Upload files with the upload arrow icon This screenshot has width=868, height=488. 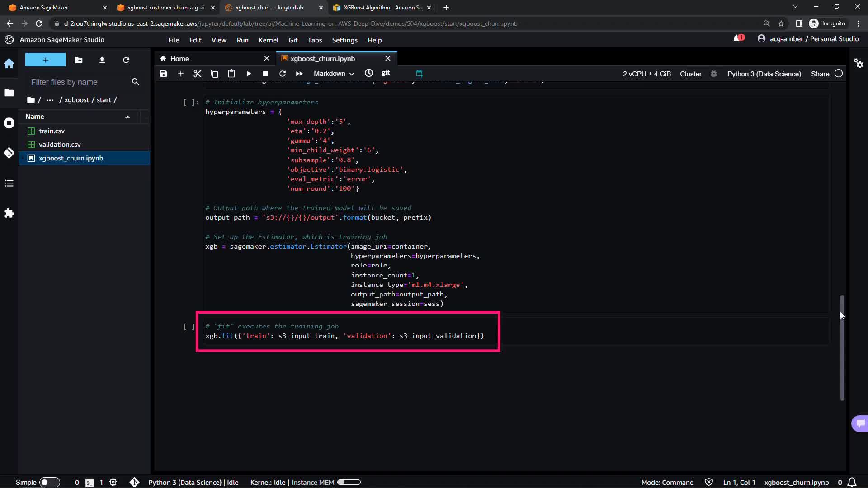[x=102, y=60]
